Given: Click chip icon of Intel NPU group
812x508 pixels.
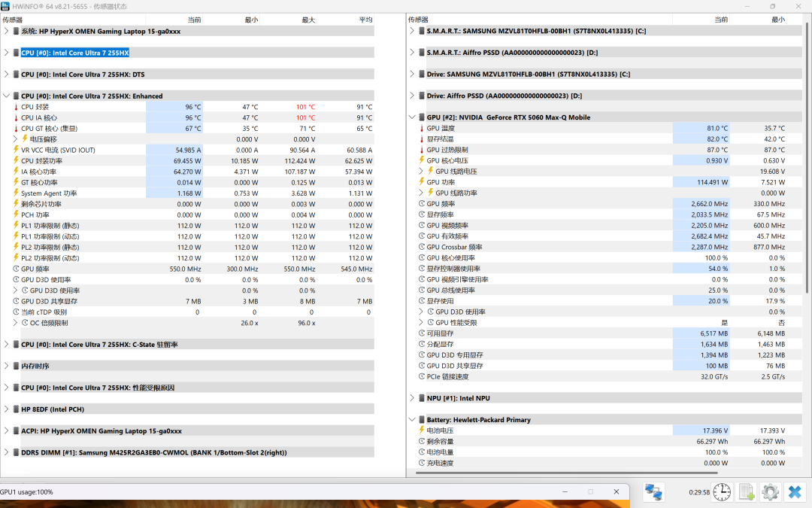Looking at the screenshot, I should (x=422, y=398).
